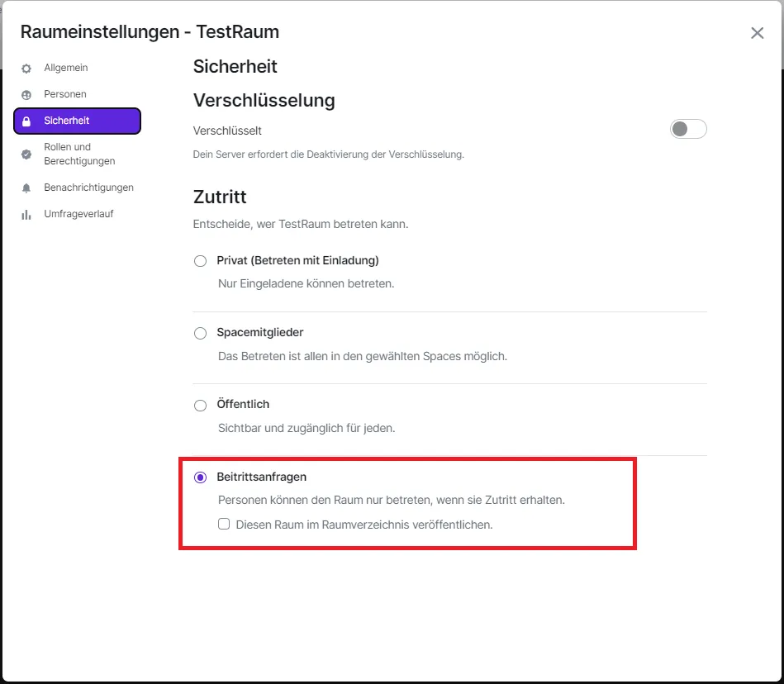This screenshot has height=684, width=784.
Task: Close the Raumeinstellungen dialog
Action: [x=757, y=33]
